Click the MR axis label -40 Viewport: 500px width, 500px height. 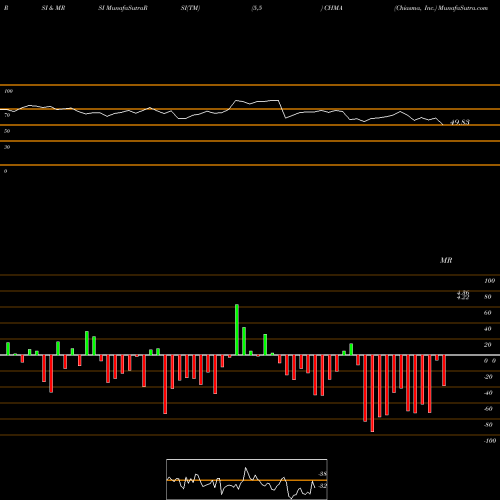(488, 393)
